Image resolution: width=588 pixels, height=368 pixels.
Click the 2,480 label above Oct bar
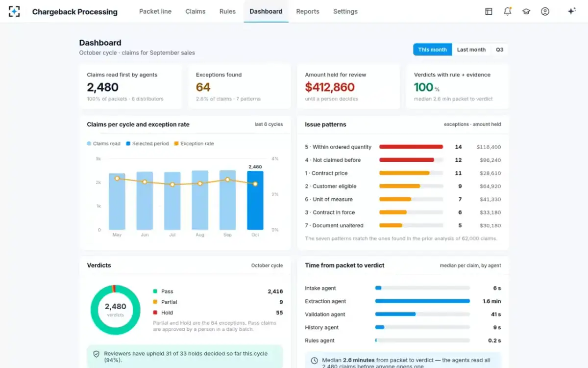coord(255,167)
